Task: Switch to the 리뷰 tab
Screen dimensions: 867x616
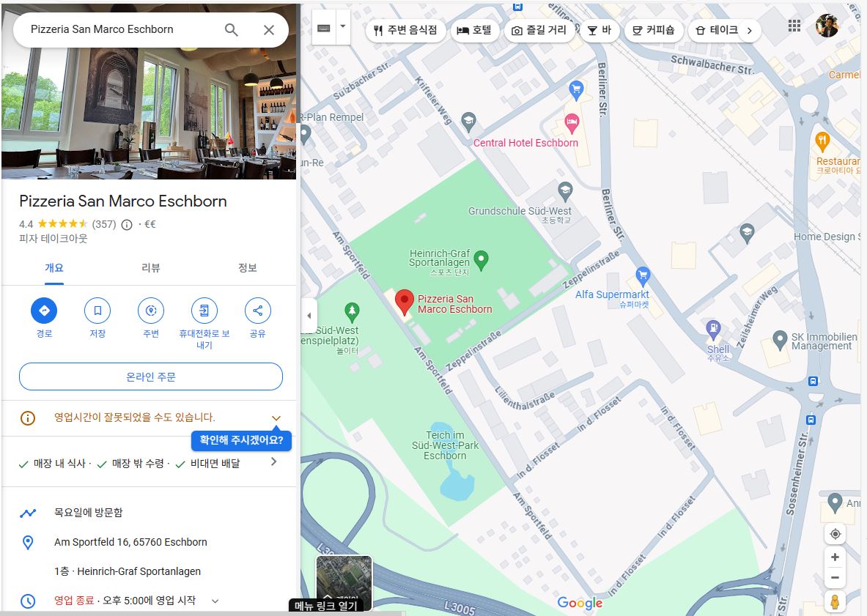Action: [151, 268]
